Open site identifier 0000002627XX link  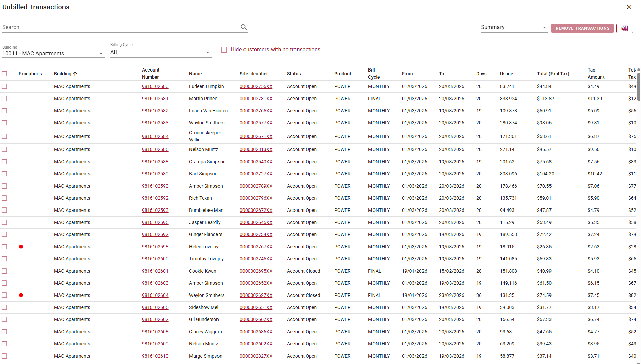pos(256,295)
